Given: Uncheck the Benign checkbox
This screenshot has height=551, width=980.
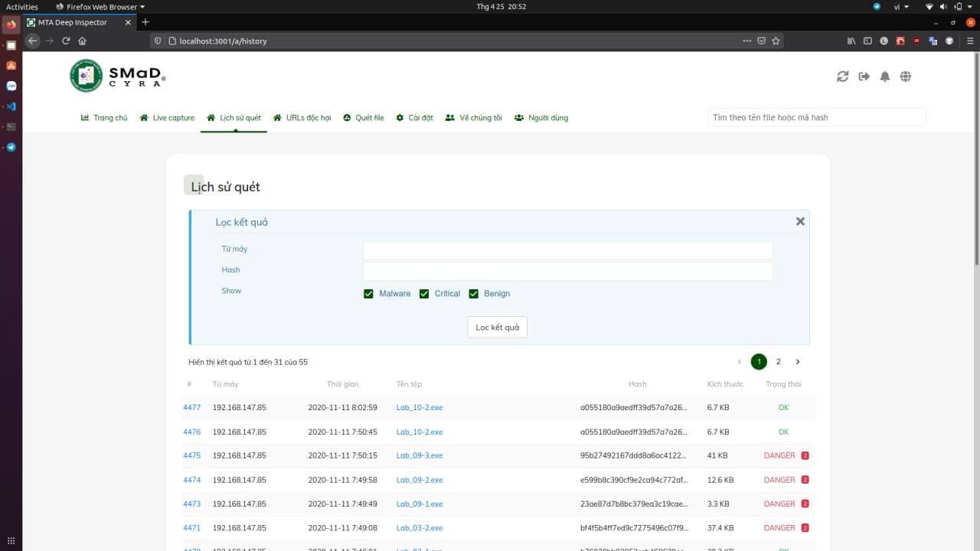Looking at the screenshot, I should coord(473,294).
